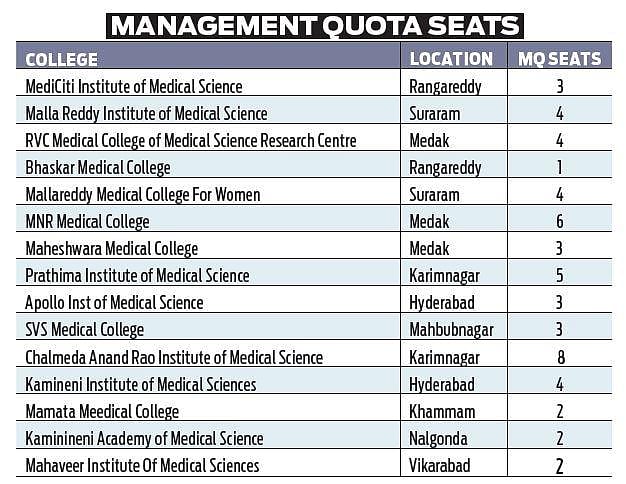
Task: Click Maheshwara Medical College cell
Action: (112, 248)
